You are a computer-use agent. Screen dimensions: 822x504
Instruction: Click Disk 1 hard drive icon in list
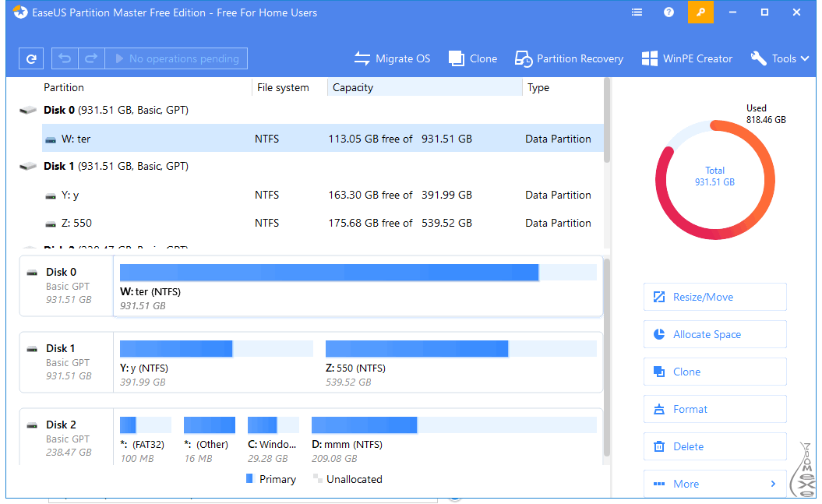pyautogui.click(x=28, y=166)
